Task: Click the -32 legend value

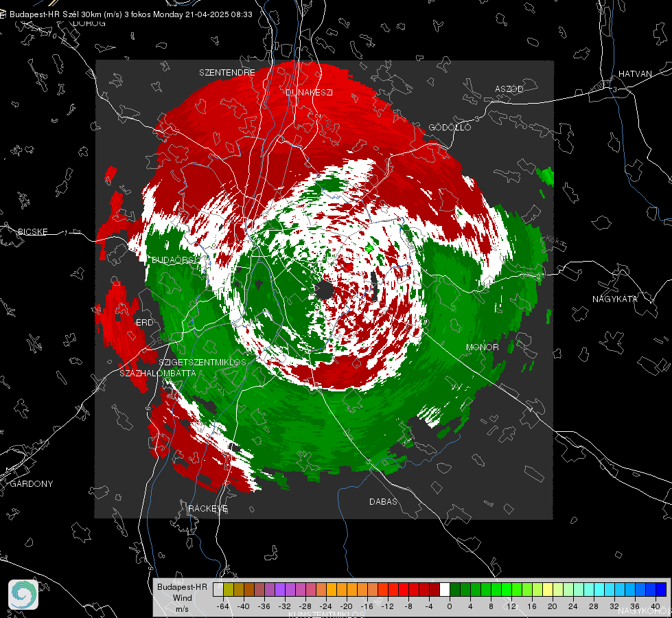Action: (x=285, y=607)
